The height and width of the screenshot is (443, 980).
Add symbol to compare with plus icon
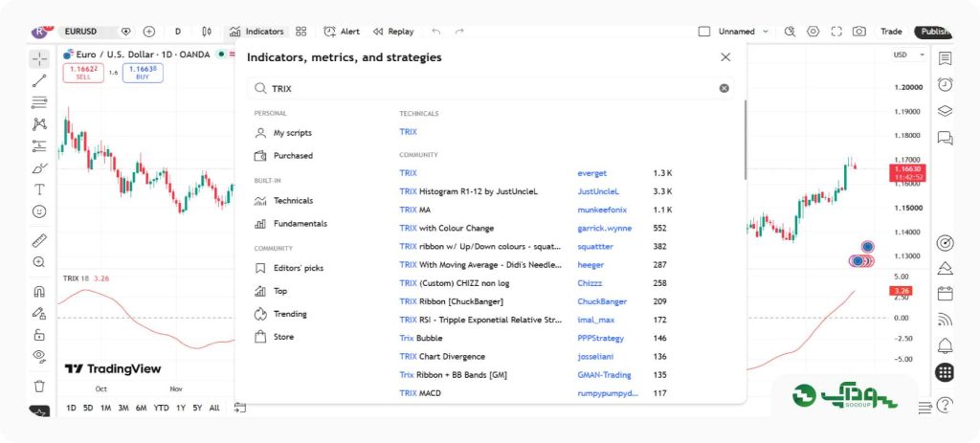pyautogui.click(x=148, y=32)
